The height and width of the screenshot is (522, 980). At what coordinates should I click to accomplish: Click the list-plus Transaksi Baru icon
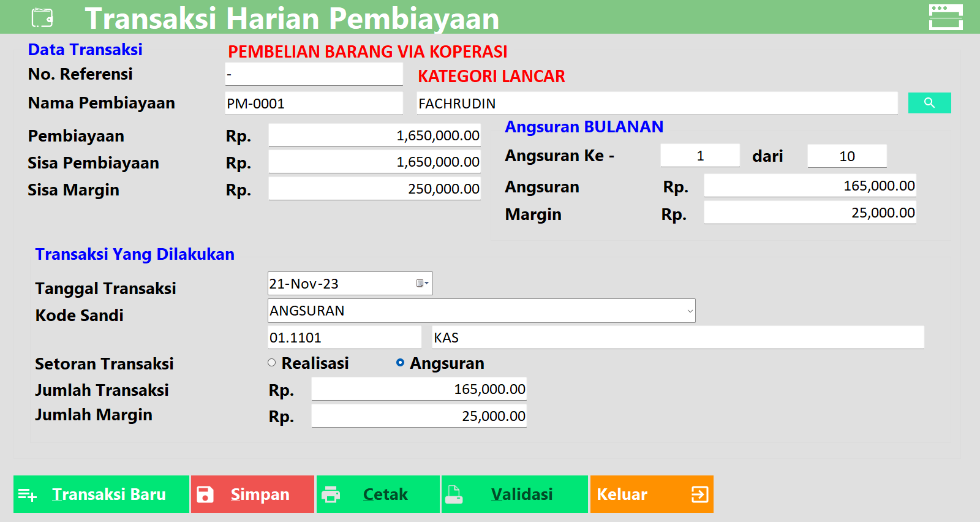[x=28, y=494]
